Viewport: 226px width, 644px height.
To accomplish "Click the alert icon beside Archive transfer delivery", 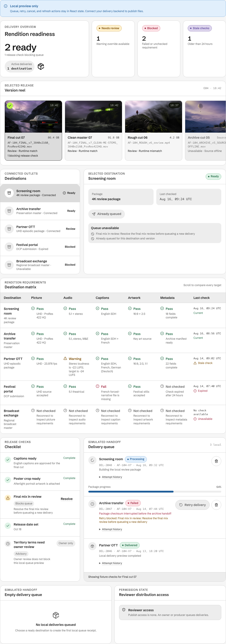I will [x=92, y=504].
